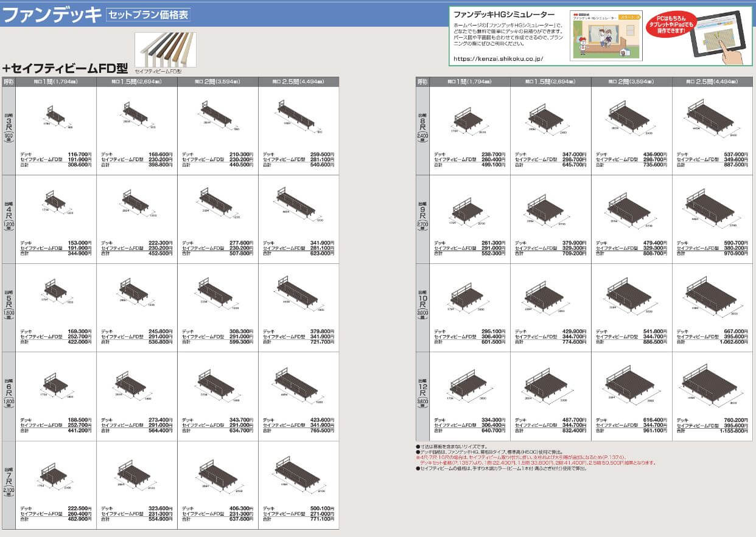Click the 間口2.5間 column header in right table
The height and width of the screenshot is (537, 756).
tap(712, 81)
